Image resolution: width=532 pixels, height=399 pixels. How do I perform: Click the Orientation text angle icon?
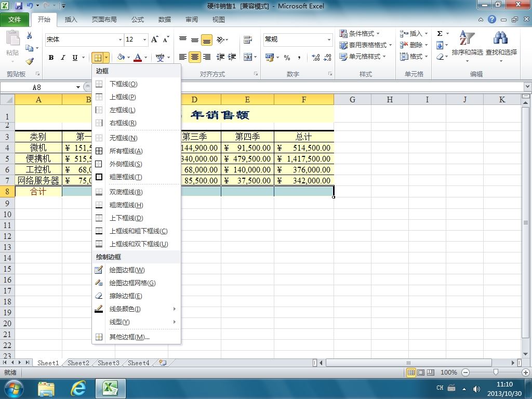pyautogui.click(x=221, y=39)
